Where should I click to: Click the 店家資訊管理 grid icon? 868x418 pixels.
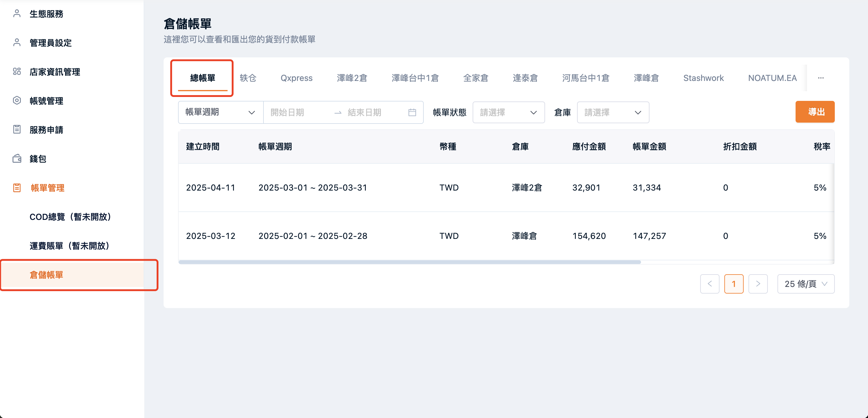pyautogui.click(x=17, y=72)
